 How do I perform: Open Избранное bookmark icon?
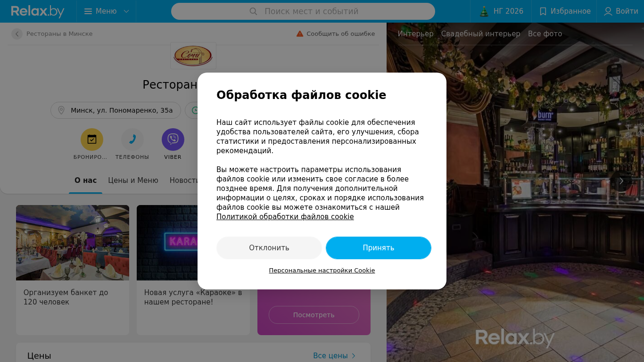tap(543, 11)
